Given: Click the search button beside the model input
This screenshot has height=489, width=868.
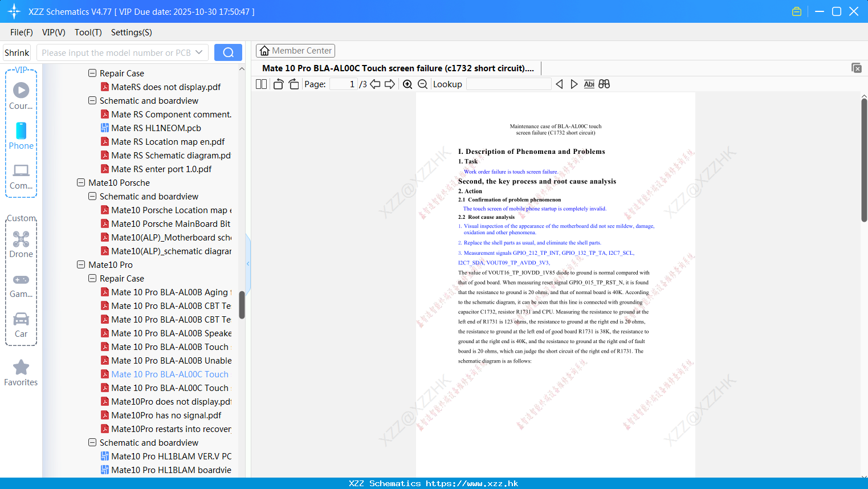Looking at the screenshot, I should click(228, 52).
